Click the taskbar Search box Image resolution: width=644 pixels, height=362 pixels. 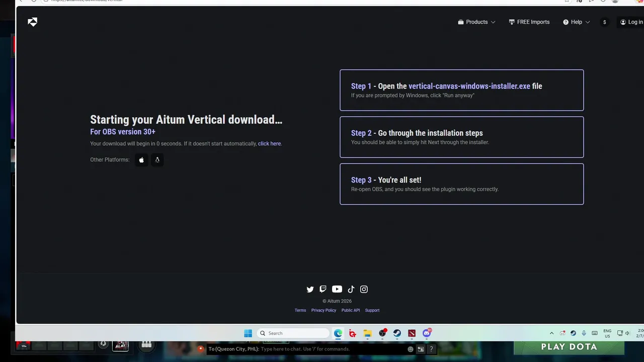293,333
